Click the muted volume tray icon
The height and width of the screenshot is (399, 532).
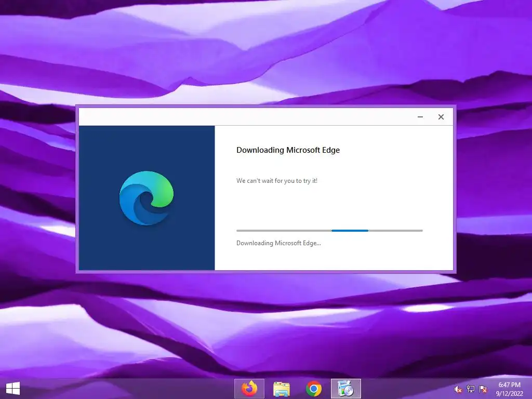click(458, 389)
